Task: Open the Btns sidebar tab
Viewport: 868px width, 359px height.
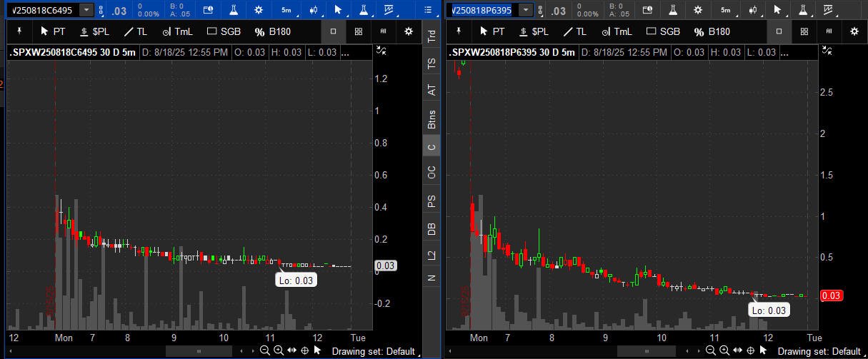Action: pyautogui.click(x=431, y=119)
